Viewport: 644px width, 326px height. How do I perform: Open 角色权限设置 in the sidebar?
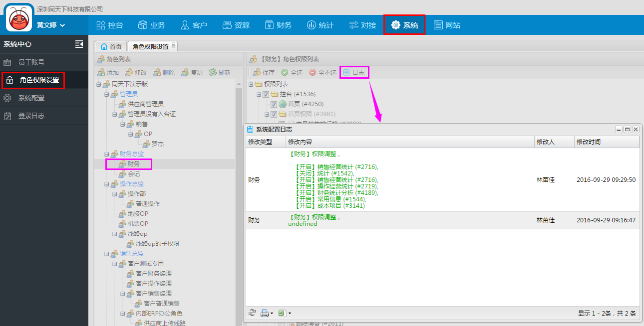[x=44, y=80]
